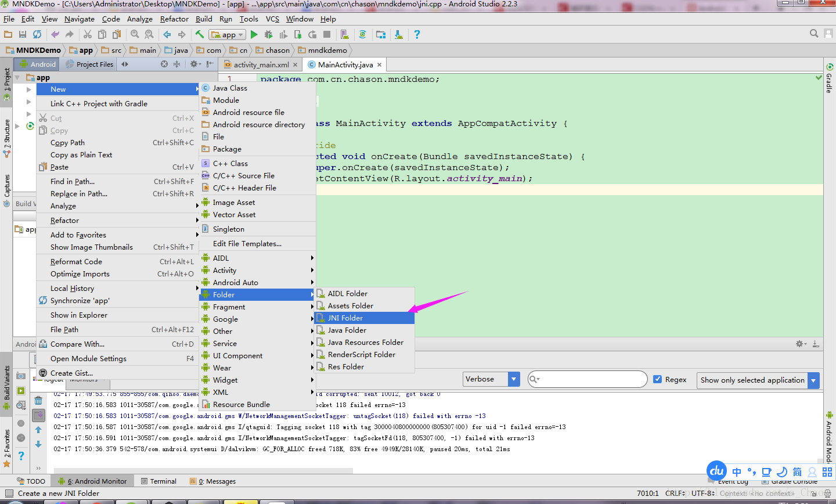Click Create Gist context entry
This screenshot has height=504, width=836.
click(118, 373)
